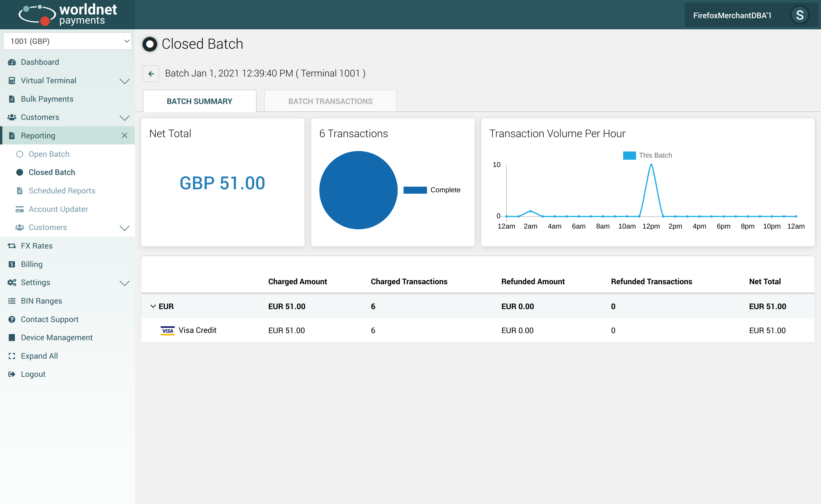Click the Dashboard gauge icon
The image size is (821, 504).
(x=12, y=62)
